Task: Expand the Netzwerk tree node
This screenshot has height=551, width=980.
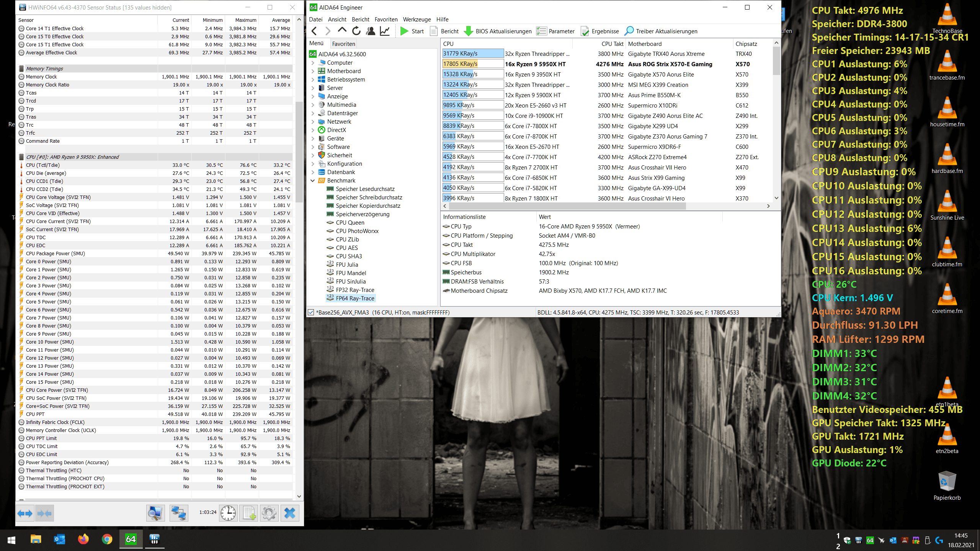Action: coord(313,122)
